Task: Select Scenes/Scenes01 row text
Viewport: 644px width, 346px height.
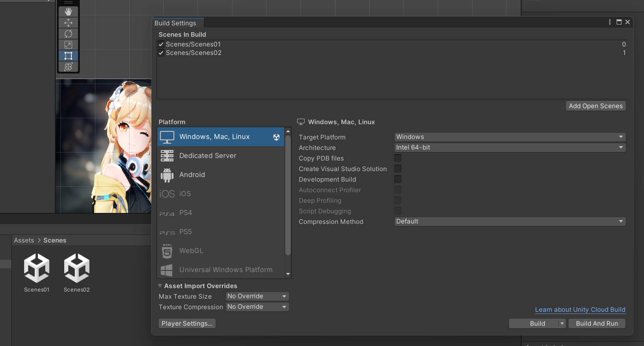Action: [193, 44]
